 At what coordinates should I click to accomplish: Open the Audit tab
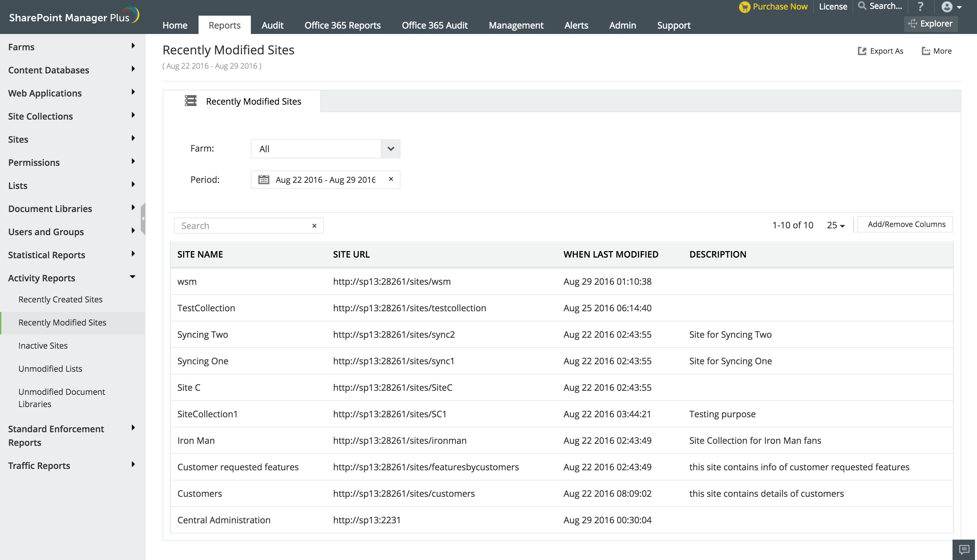tap(272, 25)
